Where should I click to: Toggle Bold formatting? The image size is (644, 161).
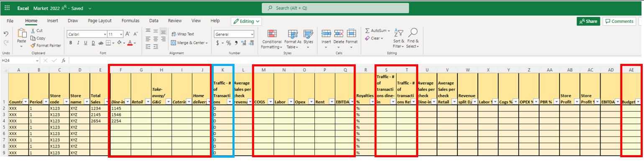tap(71, 43)
